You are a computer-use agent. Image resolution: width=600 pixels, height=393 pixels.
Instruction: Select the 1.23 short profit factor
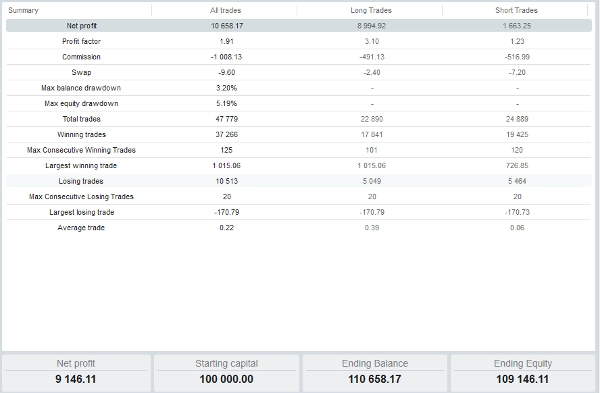tap(517, 41)
